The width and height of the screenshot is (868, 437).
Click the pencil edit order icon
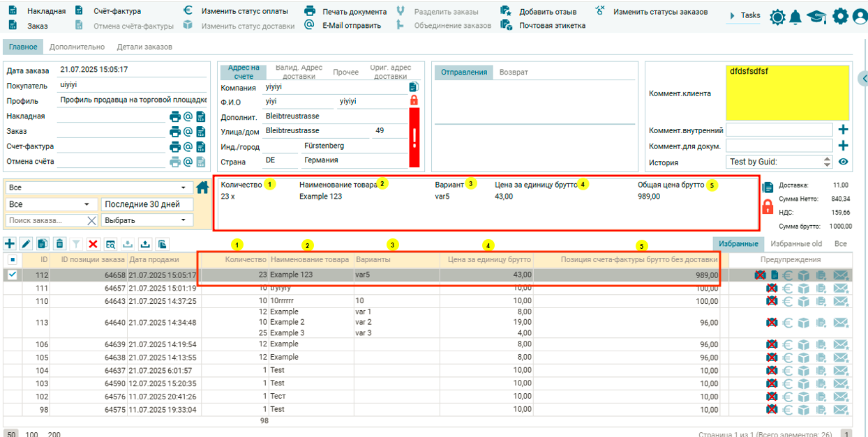click(x=27, y=244)
